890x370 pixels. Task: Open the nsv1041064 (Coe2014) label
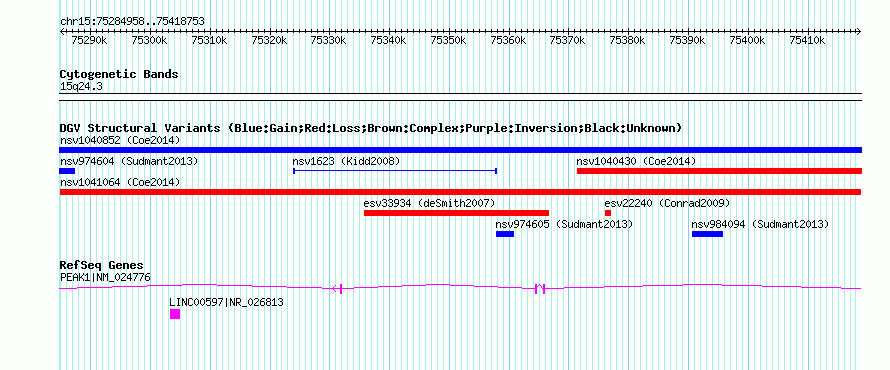coord(120,182)
